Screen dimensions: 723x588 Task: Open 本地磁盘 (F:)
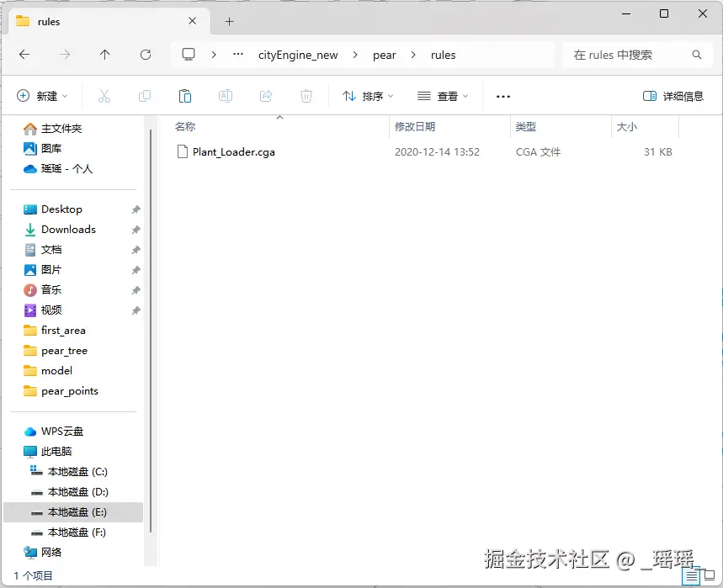[68, 532]
